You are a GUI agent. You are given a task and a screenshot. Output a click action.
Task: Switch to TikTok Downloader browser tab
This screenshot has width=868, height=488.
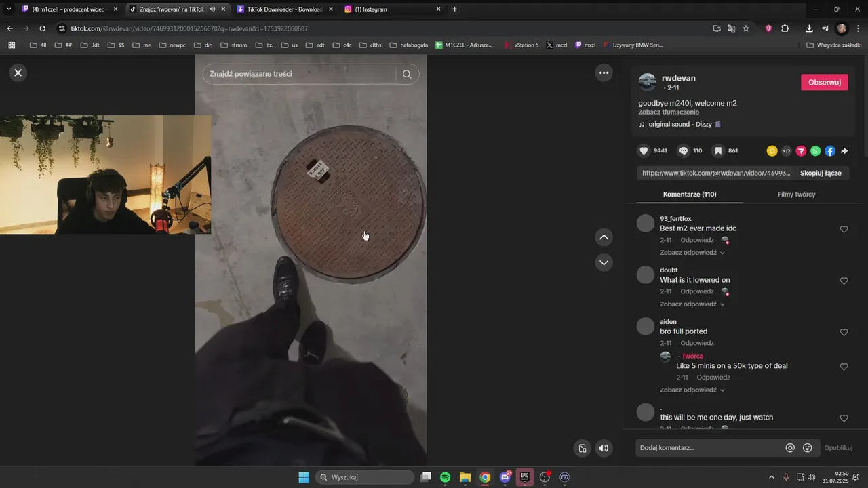284,9
